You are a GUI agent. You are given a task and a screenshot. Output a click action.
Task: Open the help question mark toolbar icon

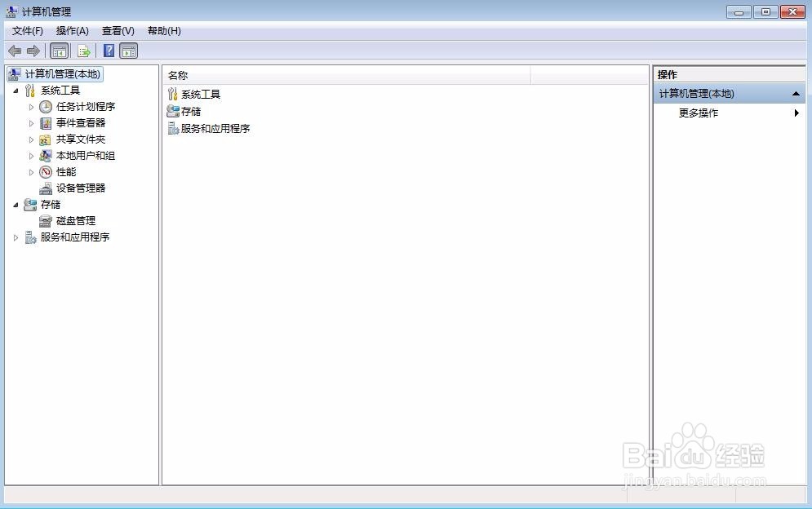109,51
